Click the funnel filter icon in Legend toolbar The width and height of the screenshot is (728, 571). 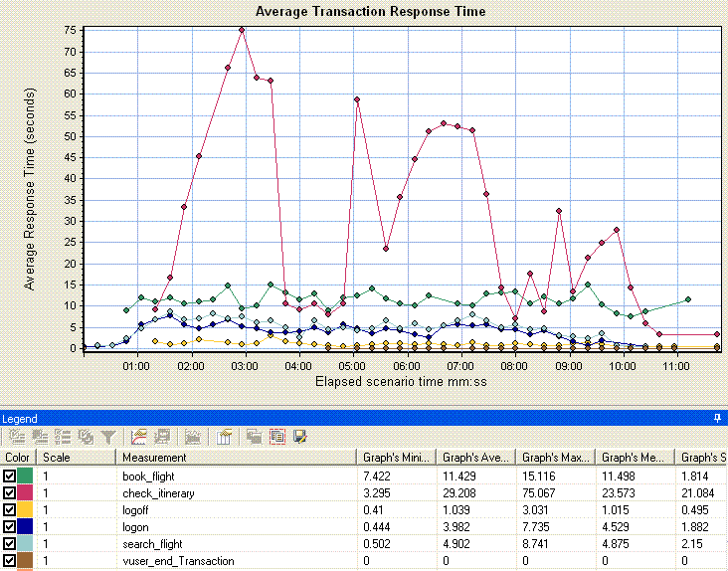(x=106, y=437)
